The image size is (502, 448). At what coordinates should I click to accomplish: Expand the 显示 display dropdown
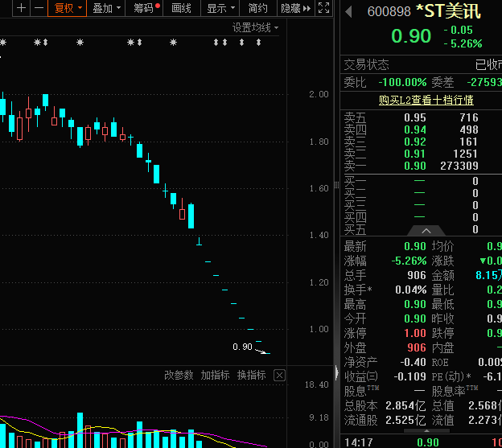click(x=220, y=8)
